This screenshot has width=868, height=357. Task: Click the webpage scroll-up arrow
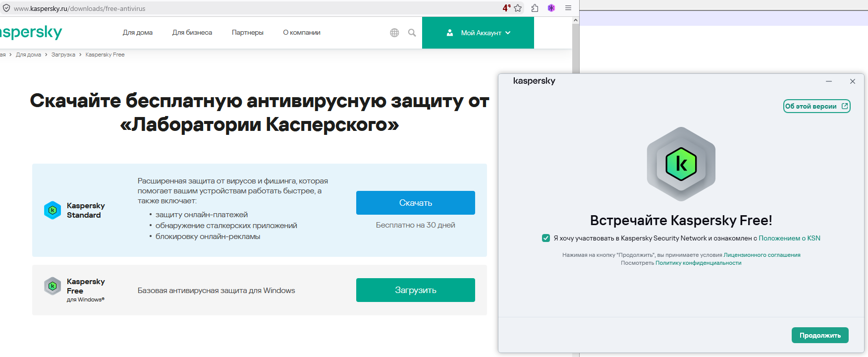tap(576, 20)
